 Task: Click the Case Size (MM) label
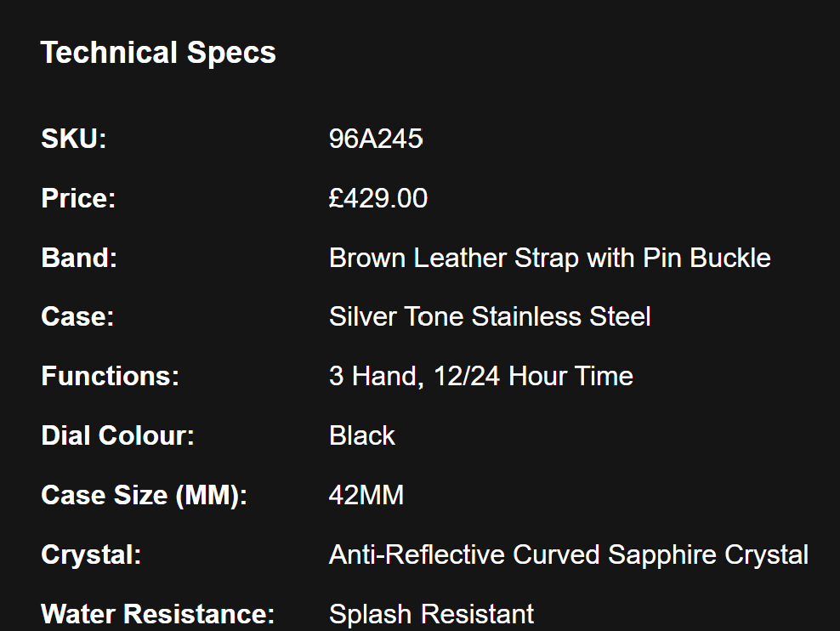pos(145,495)
